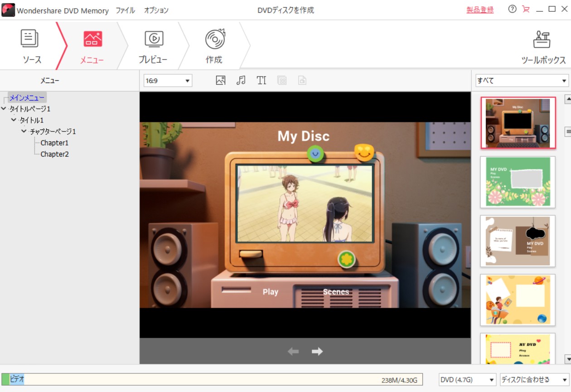Collapse the タイトルページ1 tree node
Viewport: 571px width, 392px height.
click(4, 109)
